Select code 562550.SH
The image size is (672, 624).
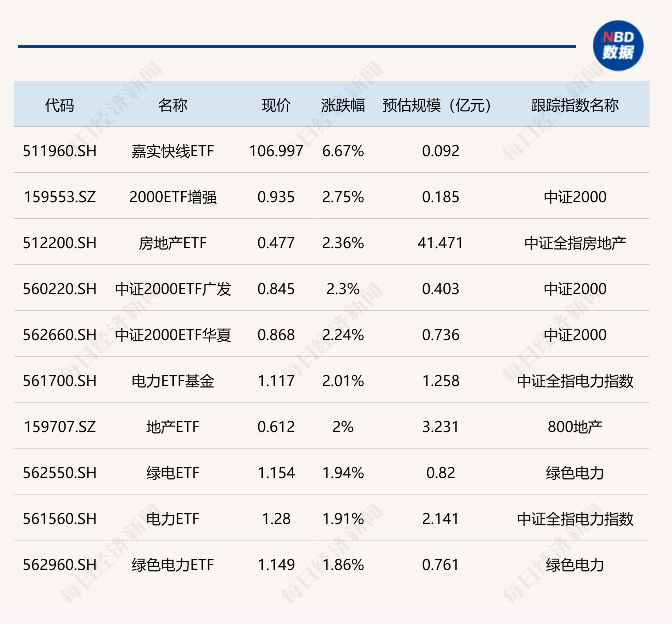[59, 473]
